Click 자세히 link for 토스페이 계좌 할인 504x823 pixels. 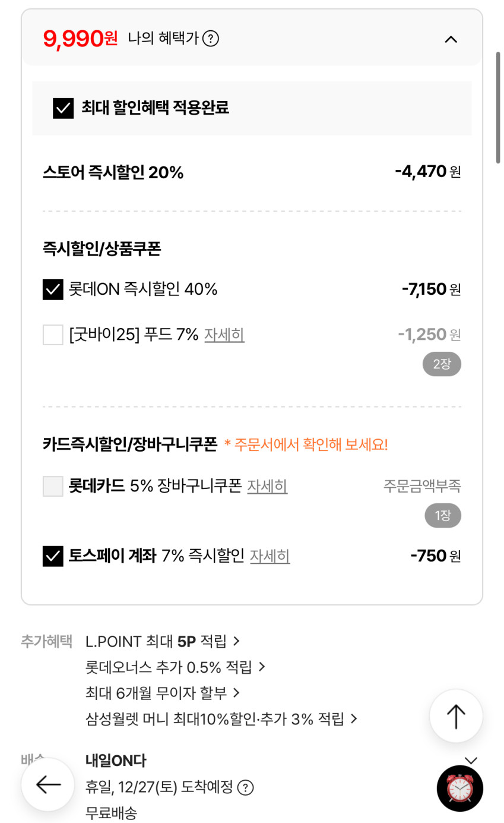tap(270, 556)
